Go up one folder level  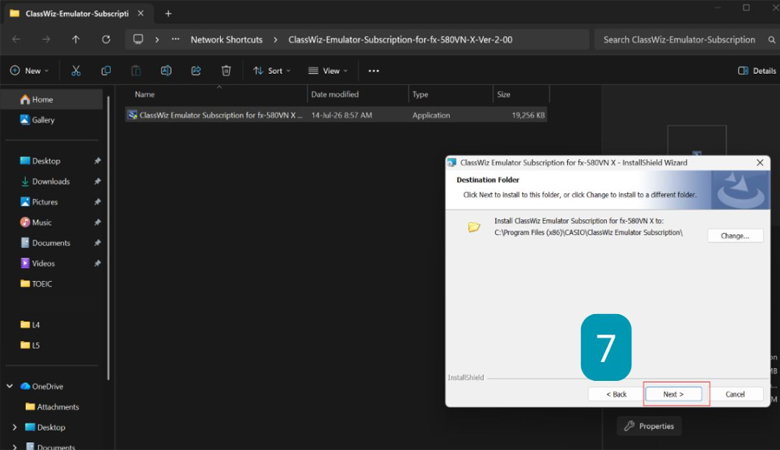[x=76, y=39]
